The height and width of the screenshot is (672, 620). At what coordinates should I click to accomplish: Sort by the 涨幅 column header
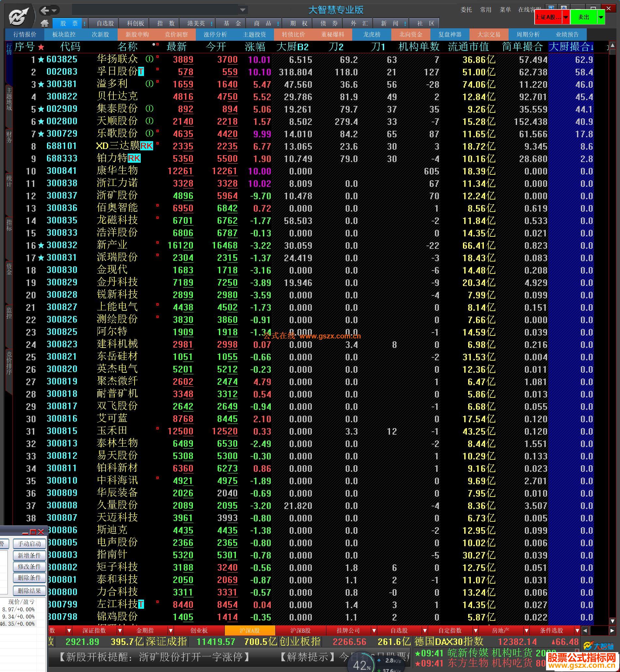click(255, 47)
